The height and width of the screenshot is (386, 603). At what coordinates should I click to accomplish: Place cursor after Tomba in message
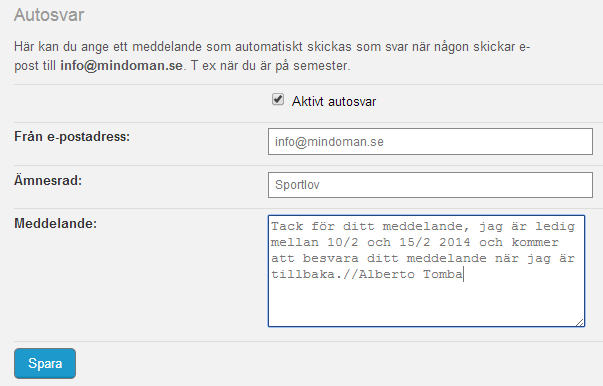point(463,275)
